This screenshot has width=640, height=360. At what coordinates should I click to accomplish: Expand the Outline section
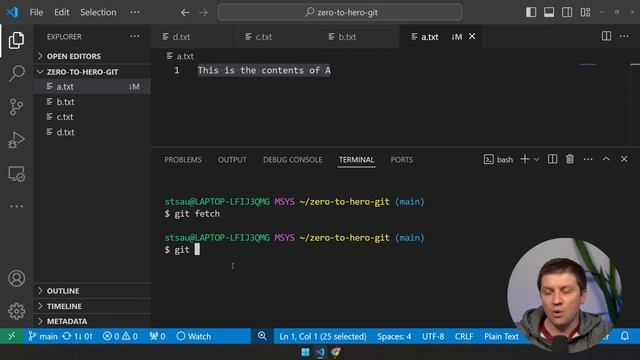92,291
